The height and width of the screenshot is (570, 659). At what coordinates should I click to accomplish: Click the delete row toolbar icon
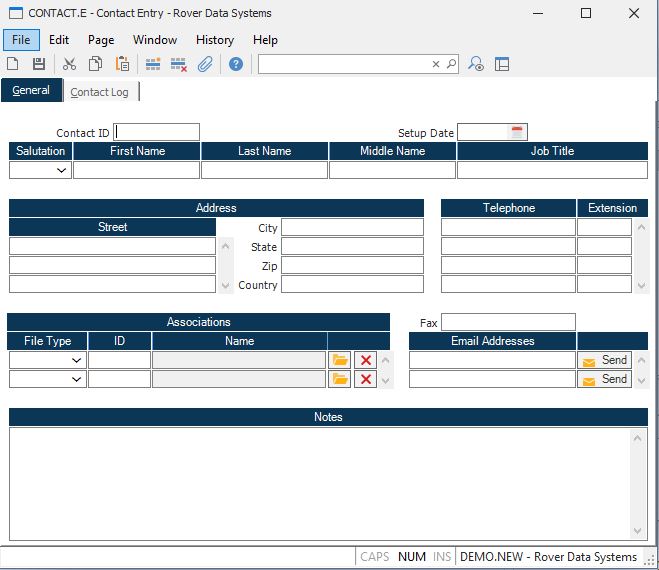pos(179,64)
